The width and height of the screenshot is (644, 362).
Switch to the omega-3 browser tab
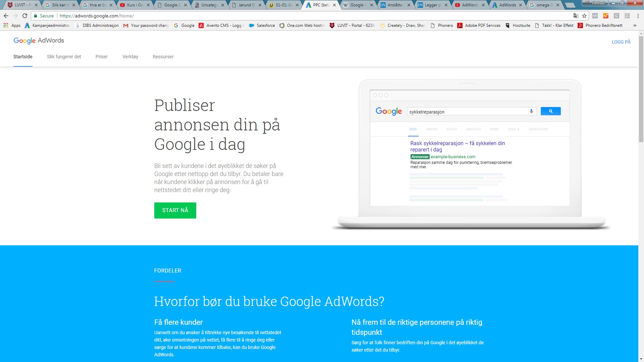point(544,5)
